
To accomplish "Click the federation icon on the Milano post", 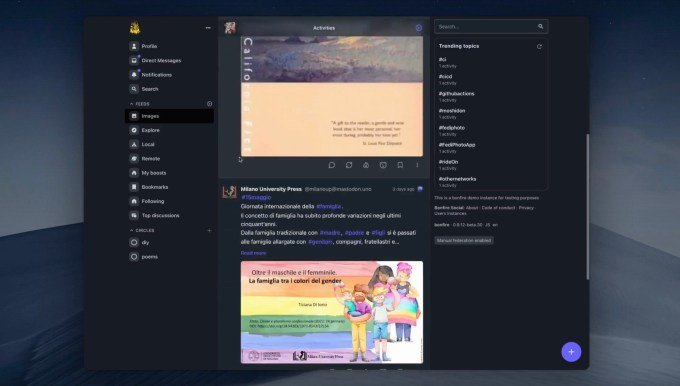I will tap(420, 189).
